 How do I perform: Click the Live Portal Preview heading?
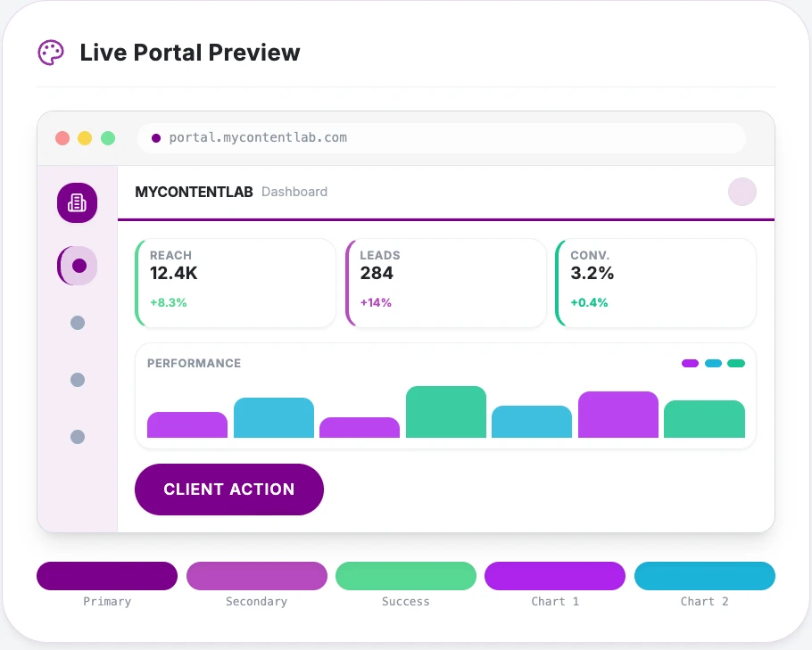(x=190, y=53)
